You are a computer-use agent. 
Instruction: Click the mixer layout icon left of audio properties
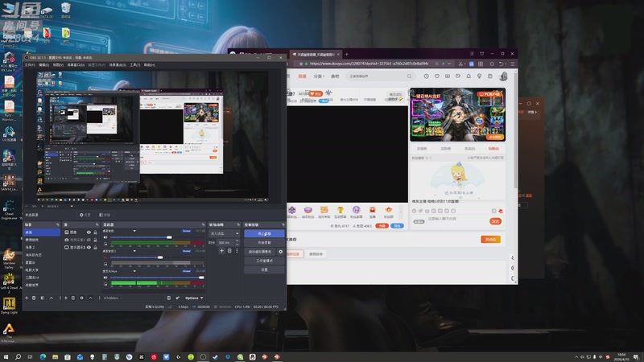(169, 298)
